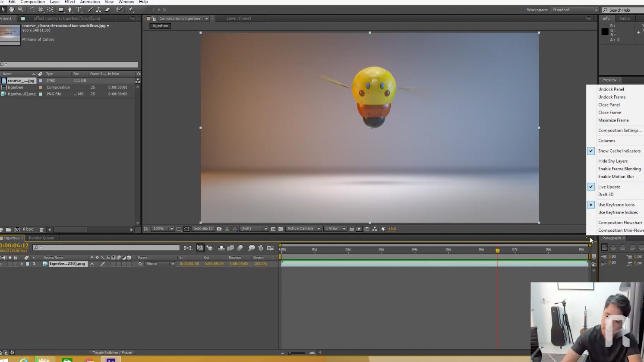Select the Pen tool
The height and width of the screenshot is (362, 644).
click(70, 9)
